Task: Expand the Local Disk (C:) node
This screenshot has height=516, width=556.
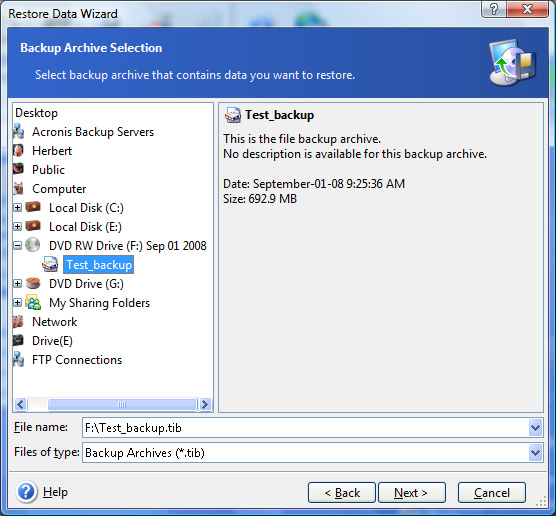Action: click(17, 207)
